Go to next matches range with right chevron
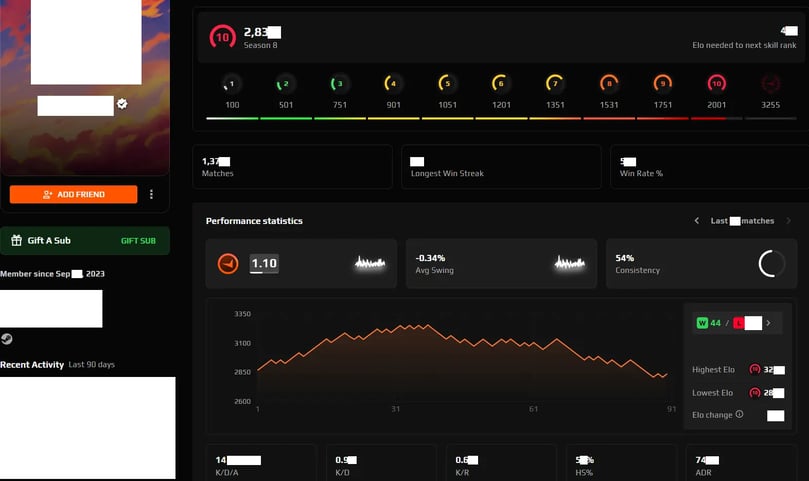The width and height of the screenshot is (809, 481). tap(788, 221)
